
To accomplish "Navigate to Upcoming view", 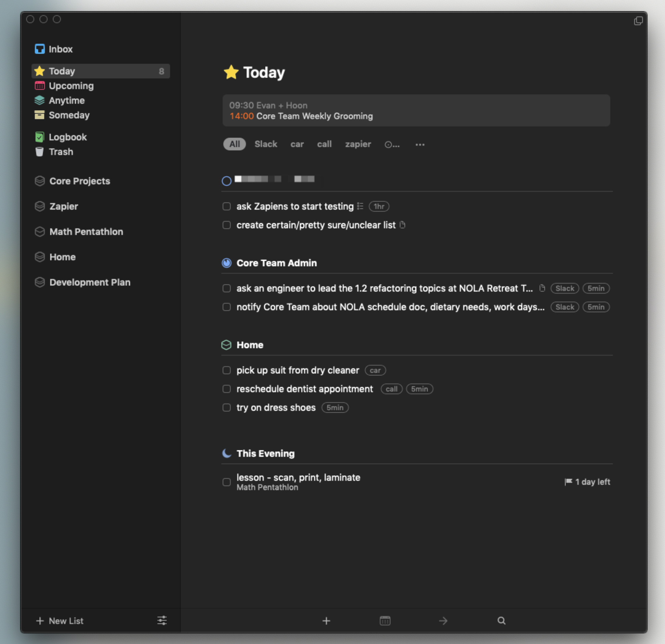I will (x=71, y=86).
